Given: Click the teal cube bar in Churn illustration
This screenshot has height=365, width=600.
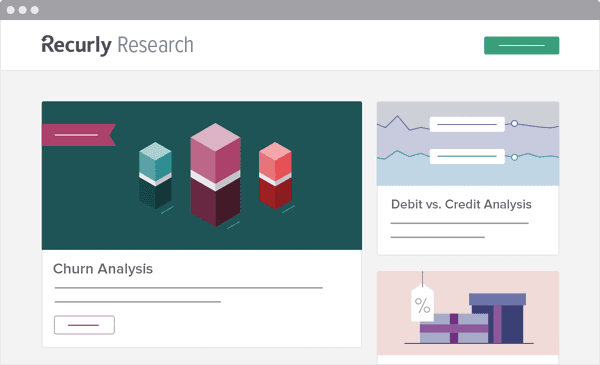Looking at the screenshot, I should [155, 175].
